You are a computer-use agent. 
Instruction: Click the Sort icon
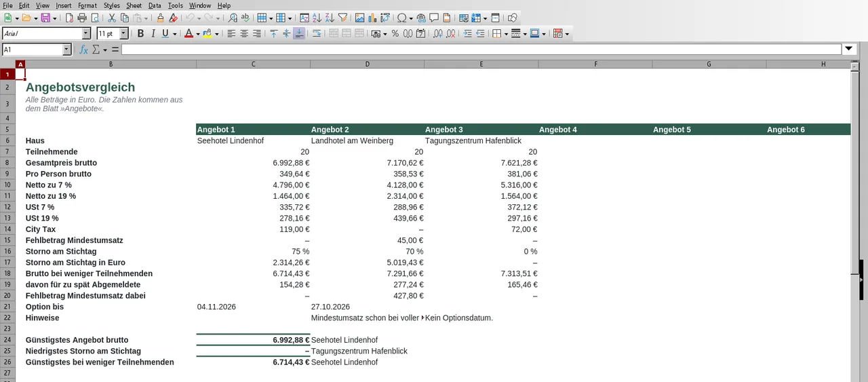click(304, 18)
